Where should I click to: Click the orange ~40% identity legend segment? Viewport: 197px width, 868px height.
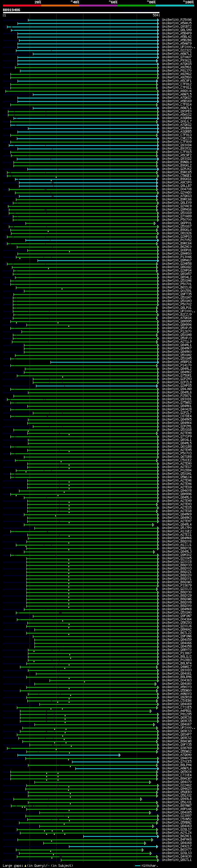(x=60, y=6)
